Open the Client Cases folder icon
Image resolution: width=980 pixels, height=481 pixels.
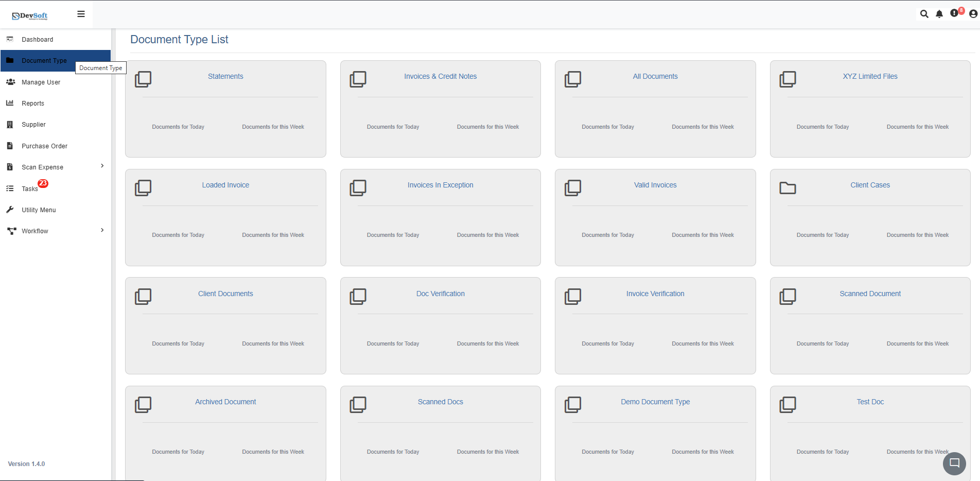[787, 188]
